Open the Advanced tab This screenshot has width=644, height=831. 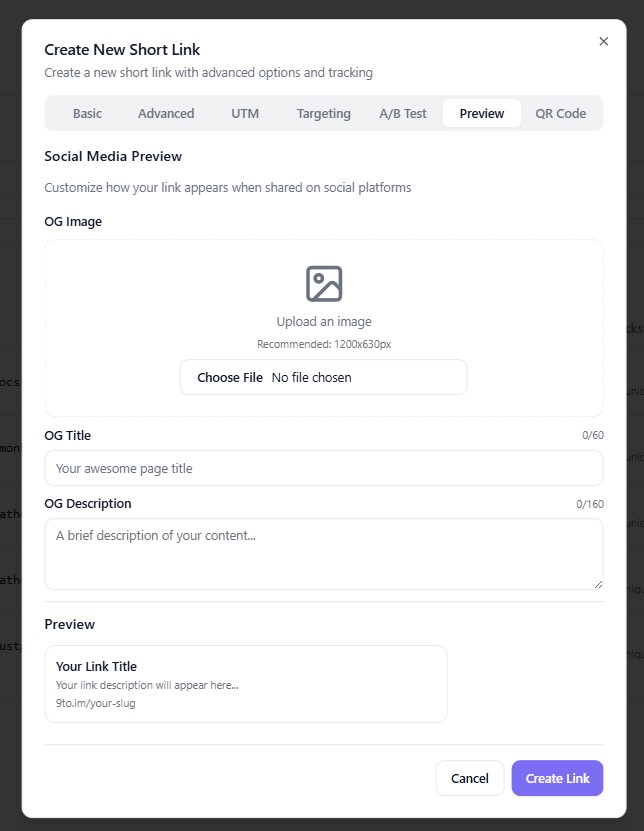pyautogui.click(x=166, y=113)
